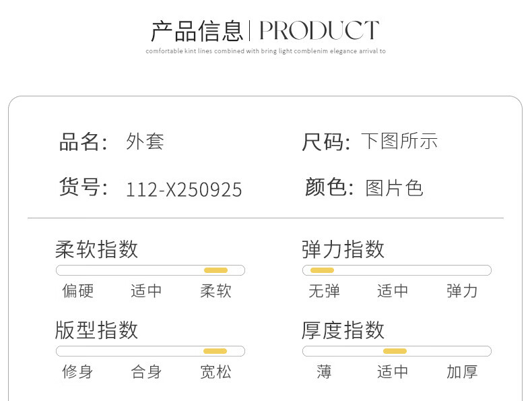Choose the 弹力 label under the elasticity bar
532x401 pixels.
tap(462, 291)
